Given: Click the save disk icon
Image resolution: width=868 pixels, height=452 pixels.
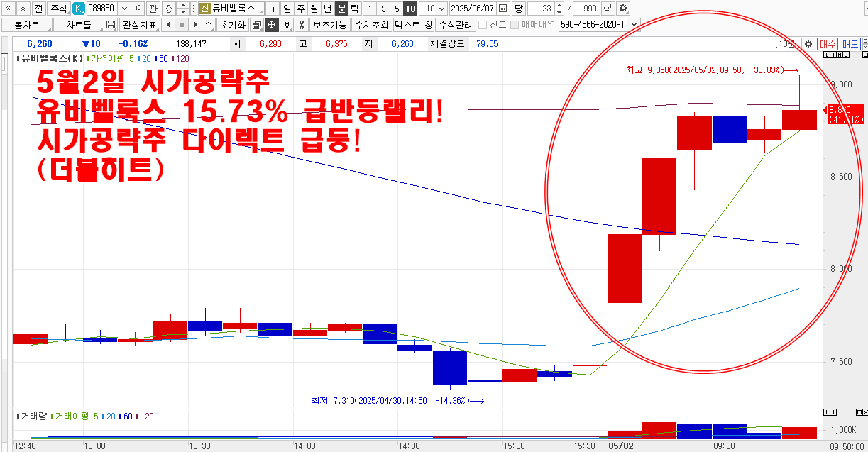Looking at the screenshot, I should 111,25.
